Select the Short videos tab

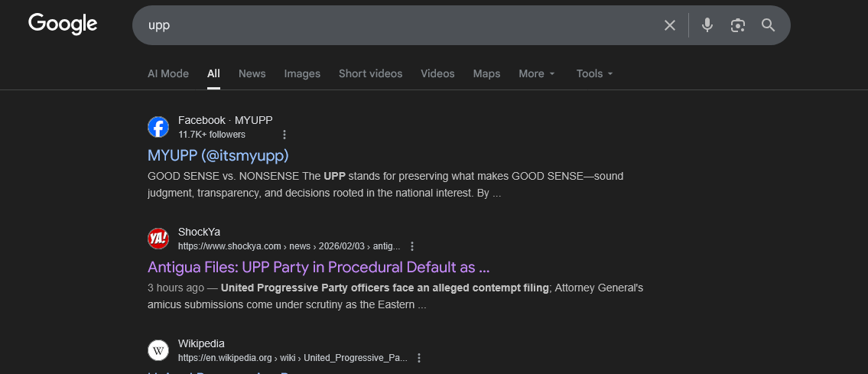coord(370,73)
